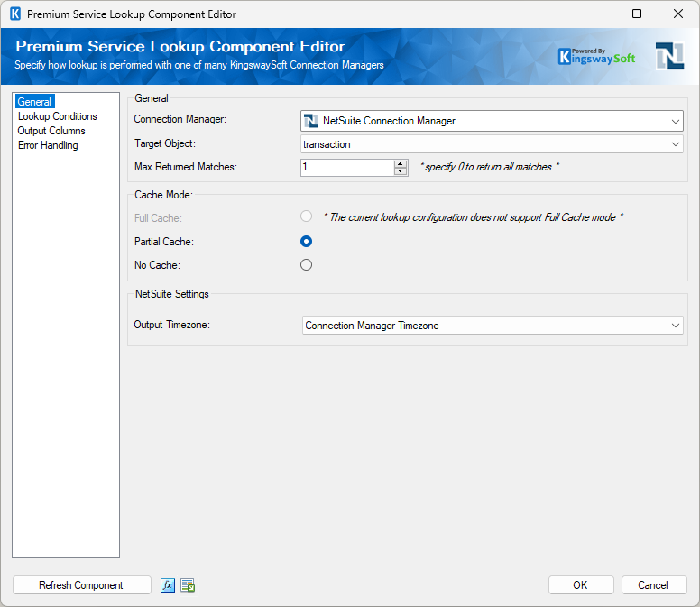Click the KingswaySoft K icon in title bar
This screenshot has height=607, width=700.
pyautogui.click(x=15, y=14)
